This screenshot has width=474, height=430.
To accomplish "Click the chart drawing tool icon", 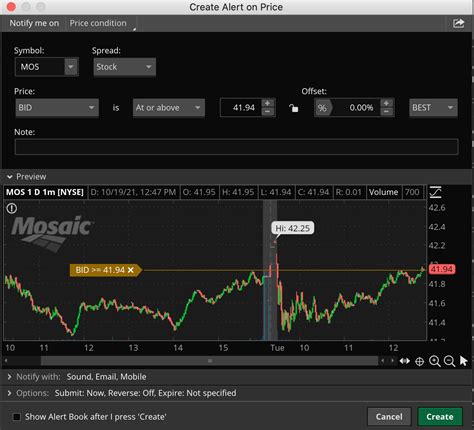I will click(x=435, y=192).
